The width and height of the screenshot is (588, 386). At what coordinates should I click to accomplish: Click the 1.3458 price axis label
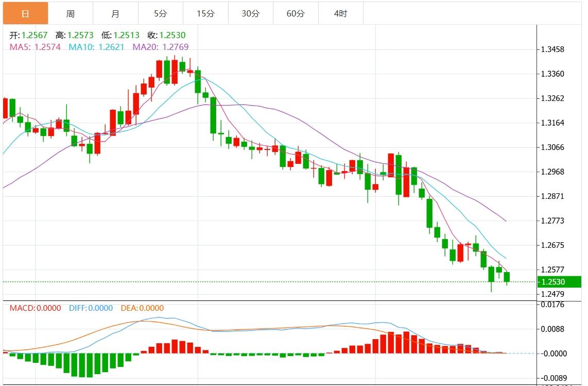[x=552, y=49]
